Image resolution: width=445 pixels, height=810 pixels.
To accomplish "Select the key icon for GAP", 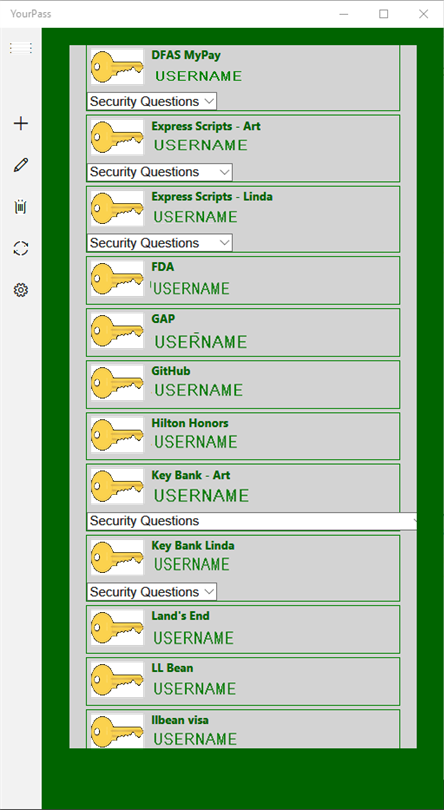I will coord(117,331).
